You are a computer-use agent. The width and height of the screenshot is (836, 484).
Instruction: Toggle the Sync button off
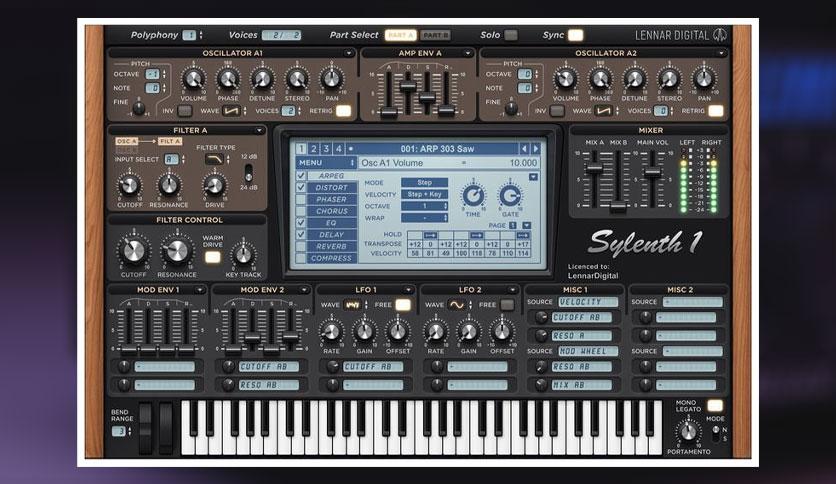coord(575,35)
